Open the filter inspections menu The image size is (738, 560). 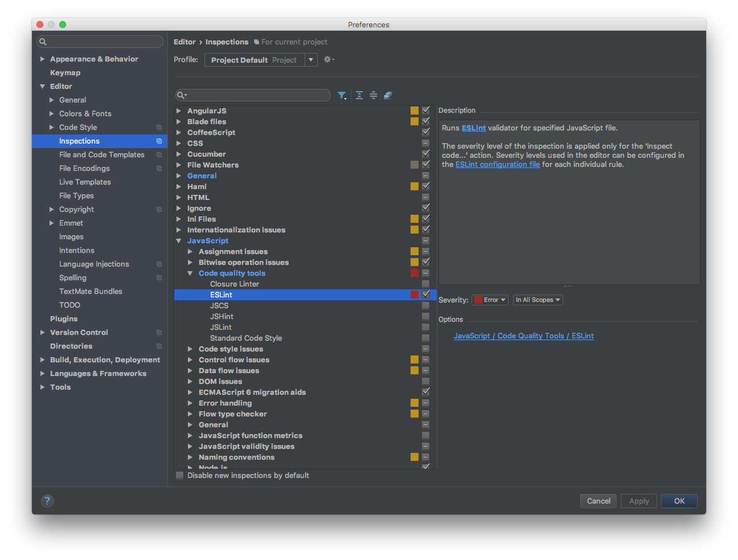pos(342,95)
